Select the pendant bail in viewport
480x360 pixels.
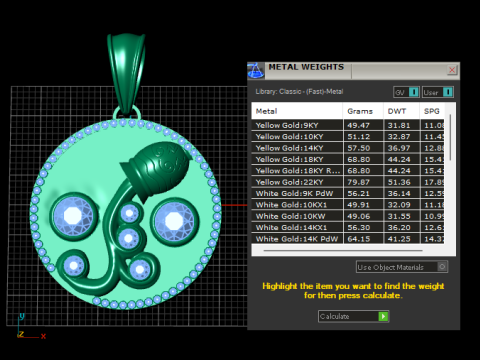[126, 74]
